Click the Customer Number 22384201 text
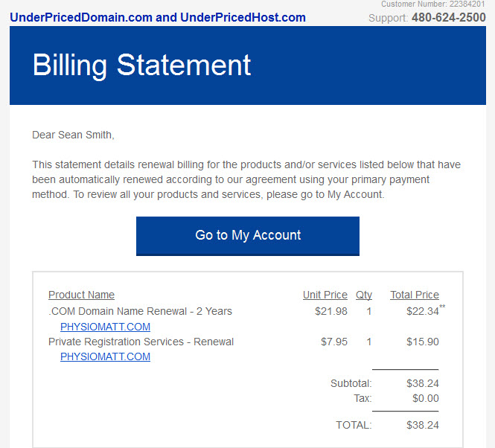495x448 pixels. click(x=432, y=4)
